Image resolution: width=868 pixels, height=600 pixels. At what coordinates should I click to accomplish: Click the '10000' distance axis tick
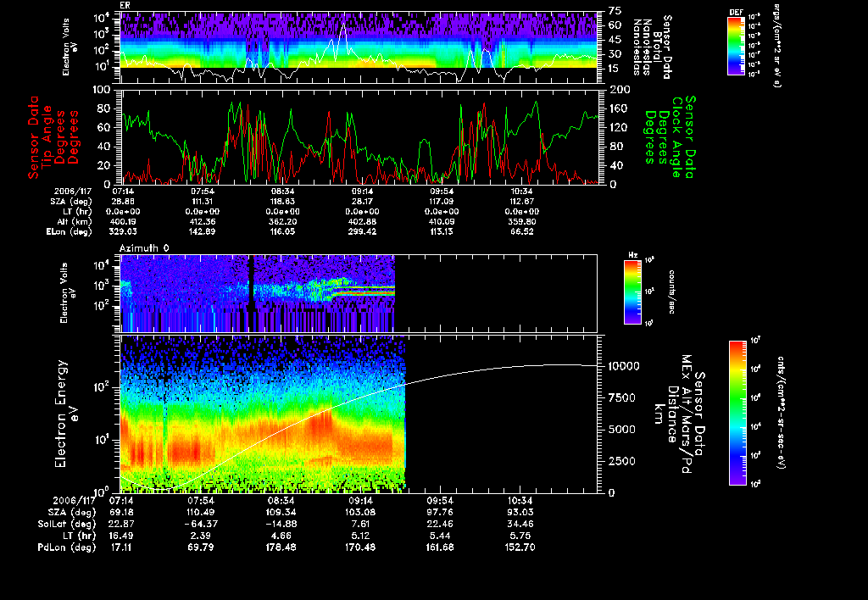point(624,366)
